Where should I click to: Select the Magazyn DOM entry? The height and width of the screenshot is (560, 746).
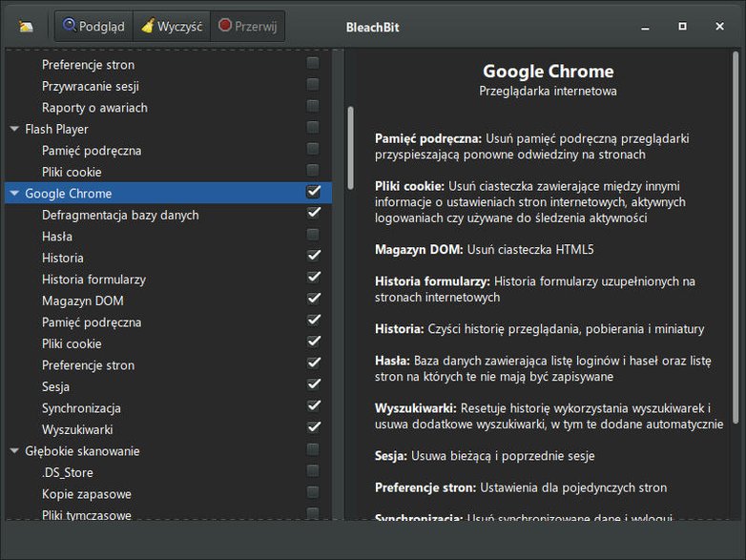tap(83, 301)
